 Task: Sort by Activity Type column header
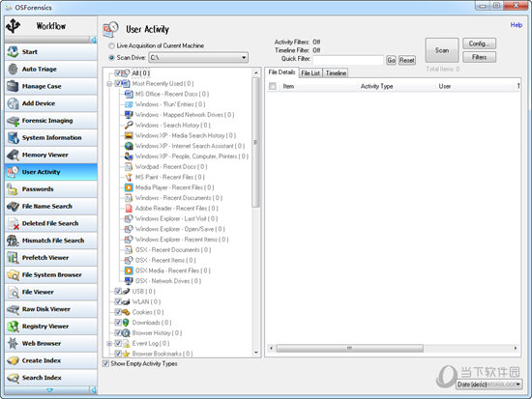[x=376, y=86]
